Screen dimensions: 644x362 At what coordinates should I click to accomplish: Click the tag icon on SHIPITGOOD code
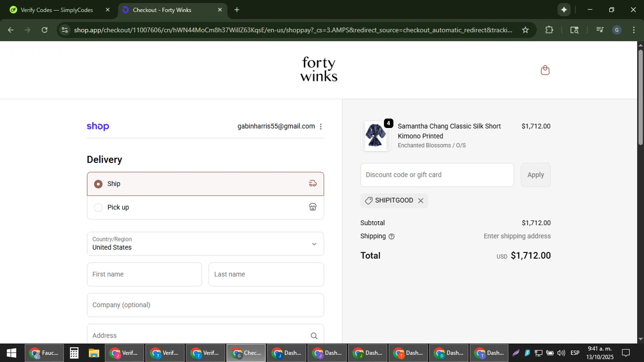[x=368, y=201]
